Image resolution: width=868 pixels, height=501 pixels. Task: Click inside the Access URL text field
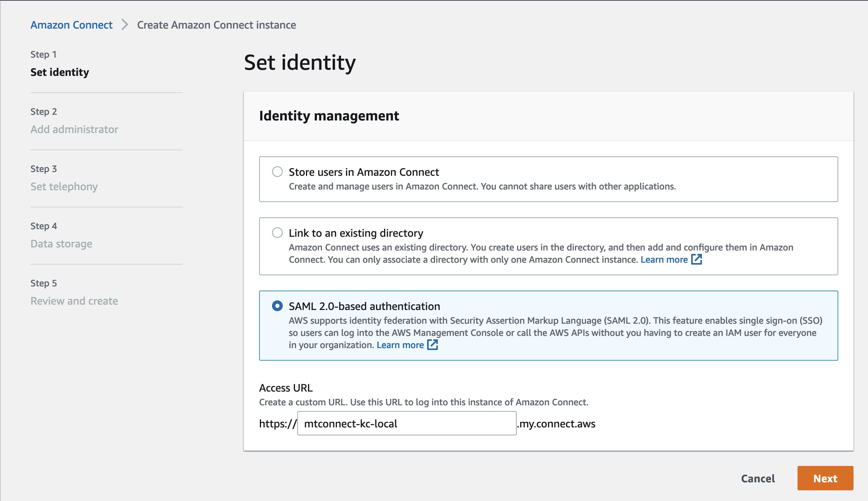(406, 424)
